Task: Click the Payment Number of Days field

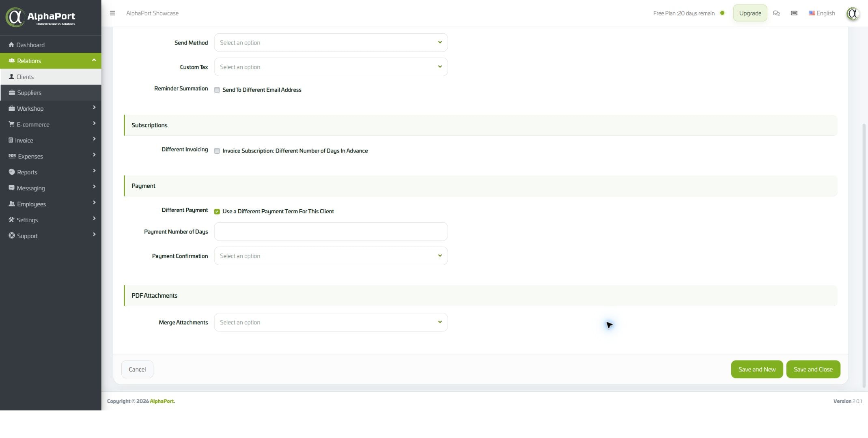Action: point(331,232)
